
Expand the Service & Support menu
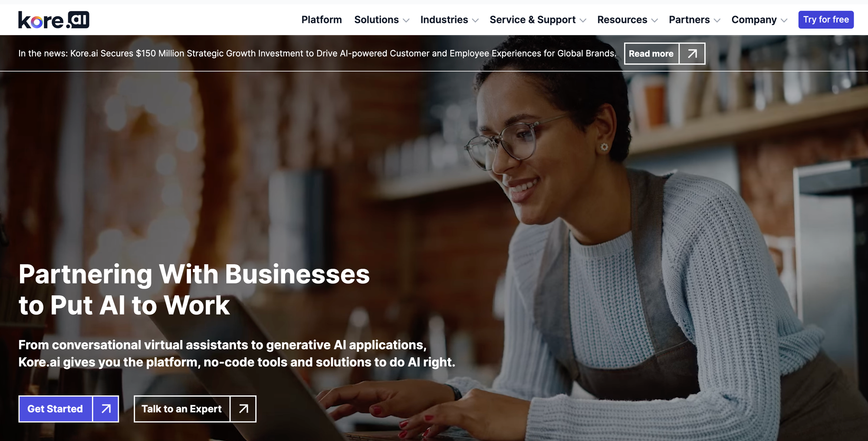point(538,20)
